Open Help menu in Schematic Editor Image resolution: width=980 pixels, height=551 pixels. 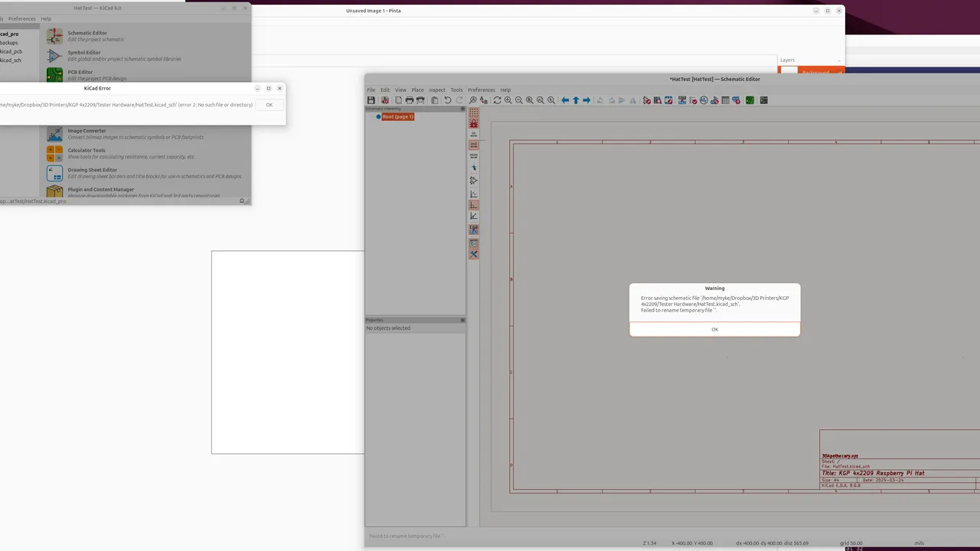click(505, 90)
